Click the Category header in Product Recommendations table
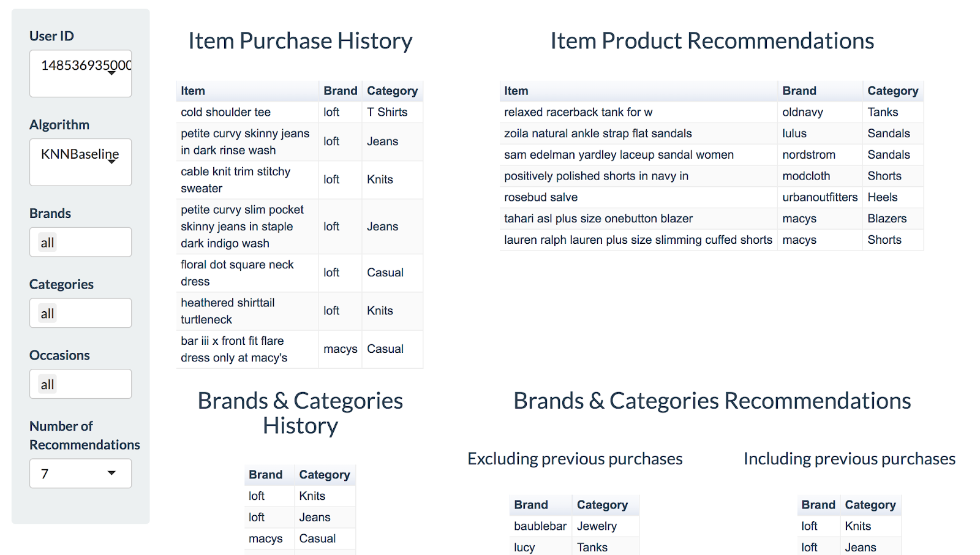The width and height of the screenshot is (980, 555). coord(893,91)
